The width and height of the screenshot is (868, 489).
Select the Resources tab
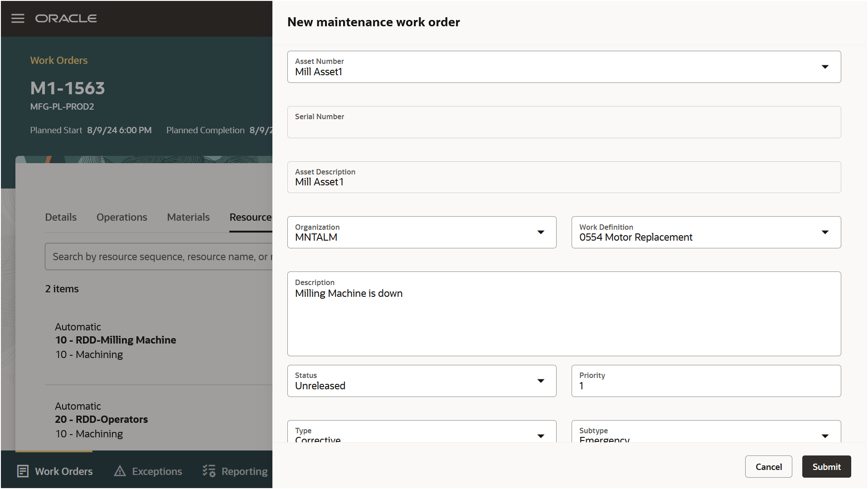pyautogui.click(x=251, y=218)
